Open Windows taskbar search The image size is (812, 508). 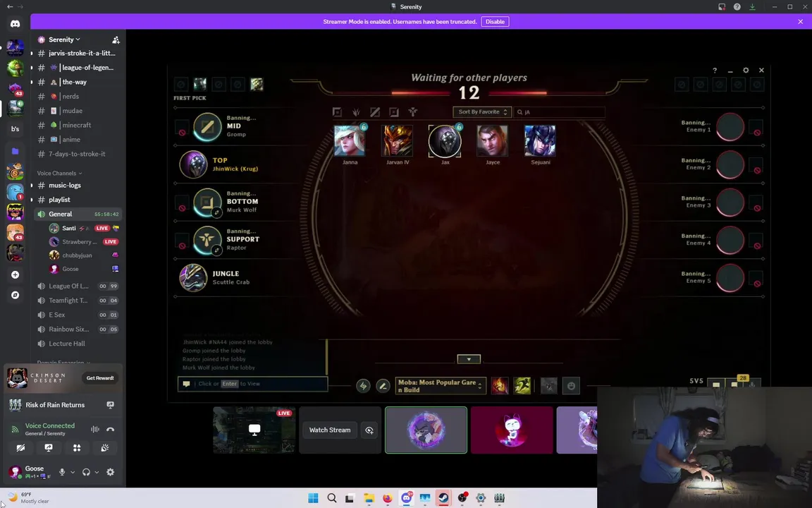[x=332, y=498]
